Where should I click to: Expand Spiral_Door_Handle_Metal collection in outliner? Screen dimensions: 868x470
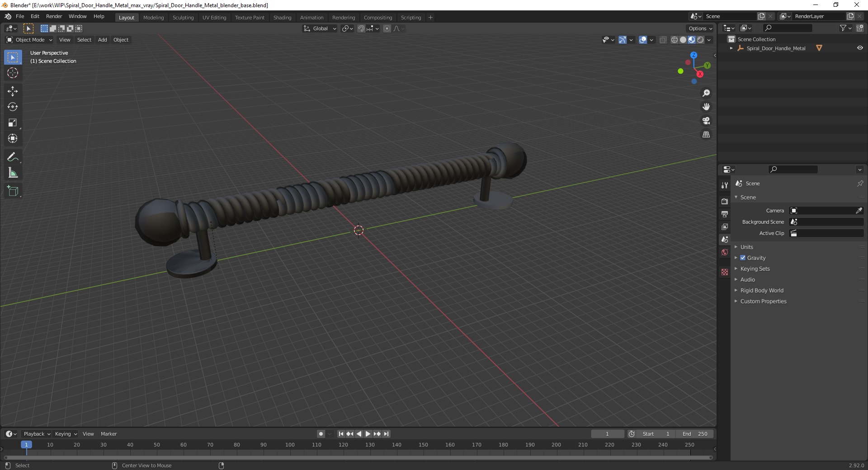(x=731, y=48)
